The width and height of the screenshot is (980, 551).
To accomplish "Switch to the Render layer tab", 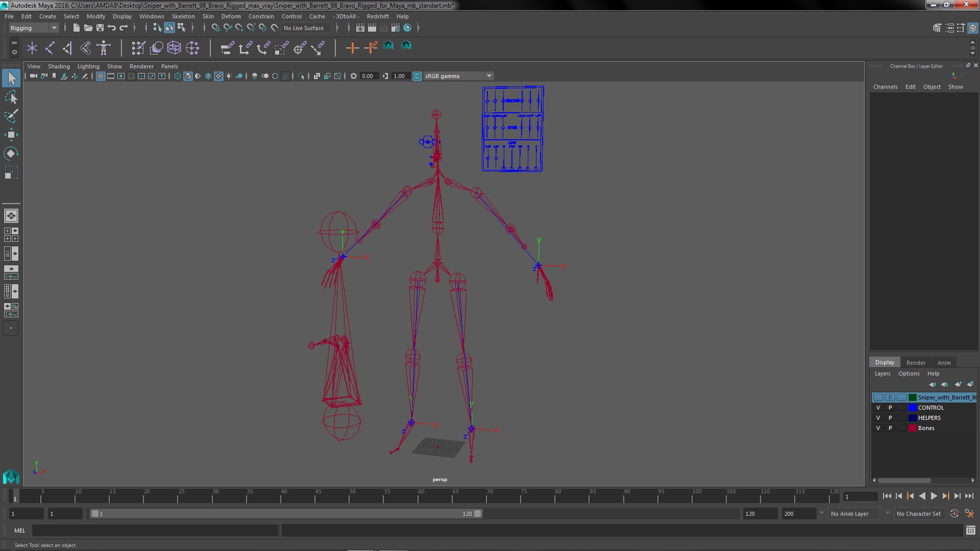I will (916, 363).
